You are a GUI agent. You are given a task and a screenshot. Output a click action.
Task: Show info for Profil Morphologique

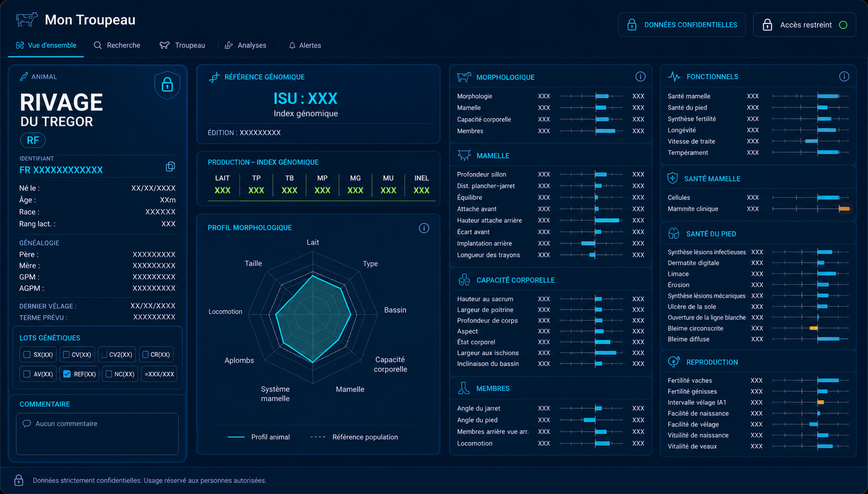click(x=424, y=228)
